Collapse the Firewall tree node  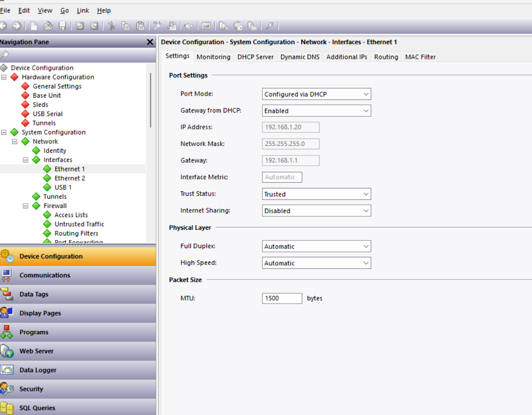(x=26, y=206)
